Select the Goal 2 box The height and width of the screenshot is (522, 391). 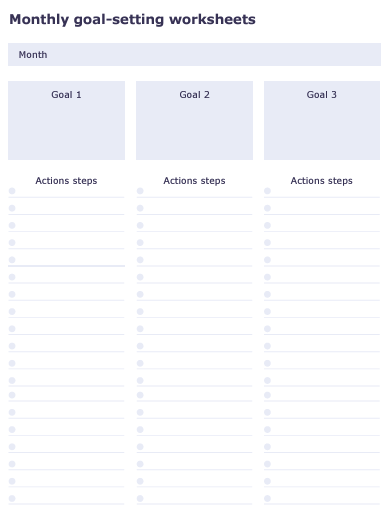pyautogui.click(x=194, y=120)
